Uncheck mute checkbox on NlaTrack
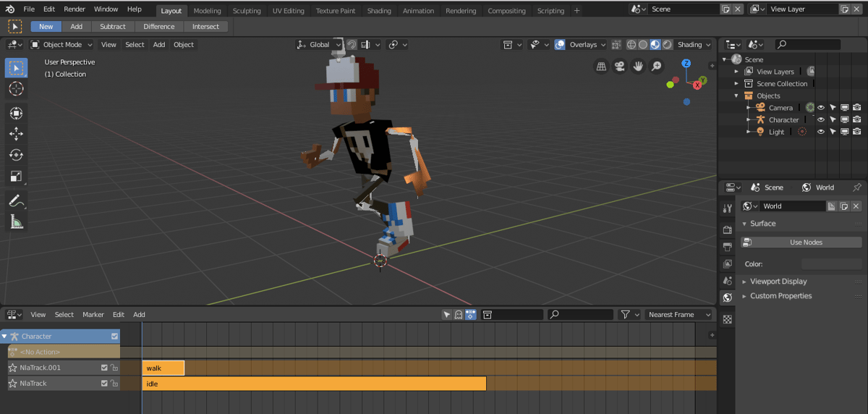The width and height of the screenshot is (868, 414). (104, 384)
